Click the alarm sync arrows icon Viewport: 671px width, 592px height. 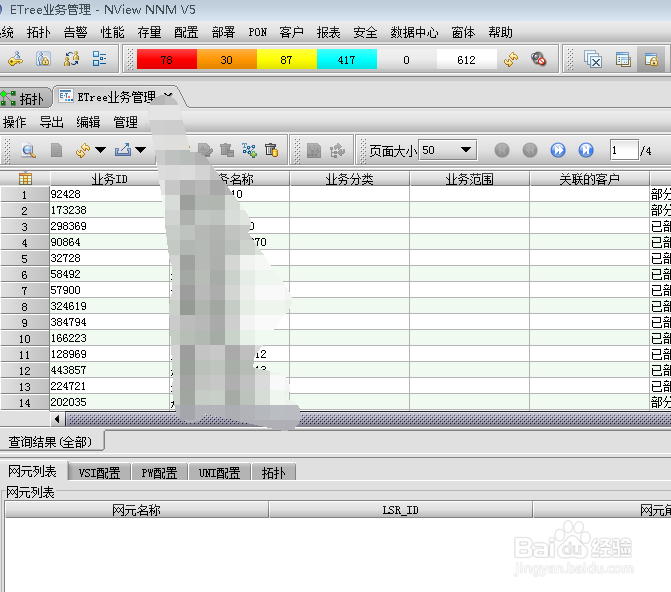(511, 59)
